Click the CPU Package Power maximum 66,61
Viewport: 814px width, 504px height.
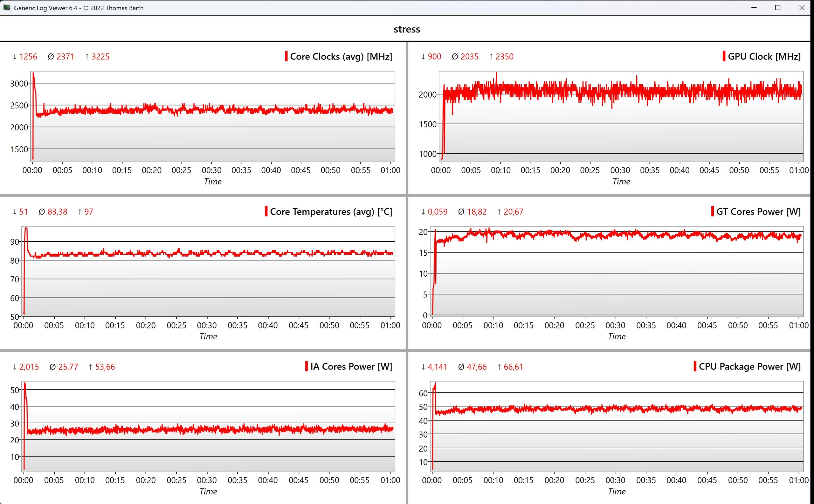click(x=513, y=367)
